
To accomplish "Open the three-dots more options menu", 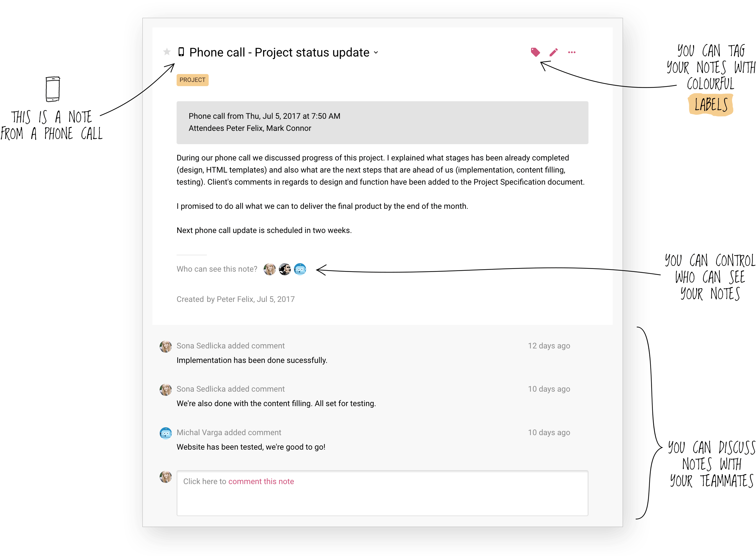I will click(572, 52).
